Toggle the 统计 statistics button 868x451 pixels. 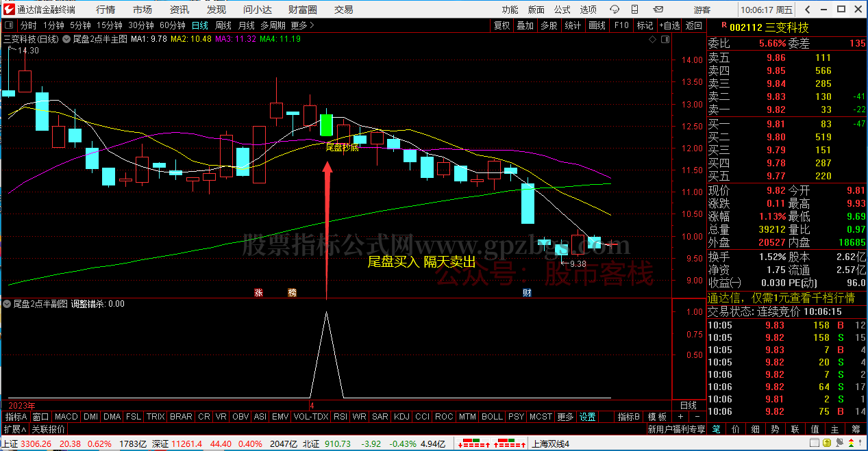coord(573,25)
